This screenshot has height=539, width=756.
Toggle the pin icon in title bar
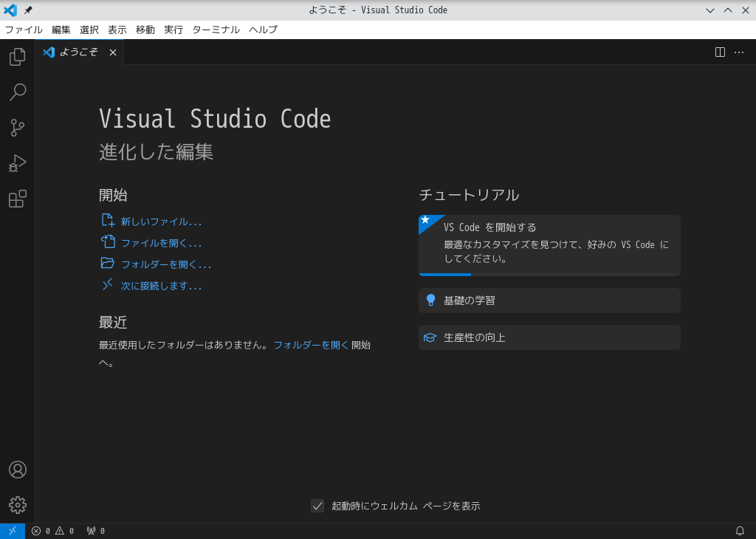(28, 10)
